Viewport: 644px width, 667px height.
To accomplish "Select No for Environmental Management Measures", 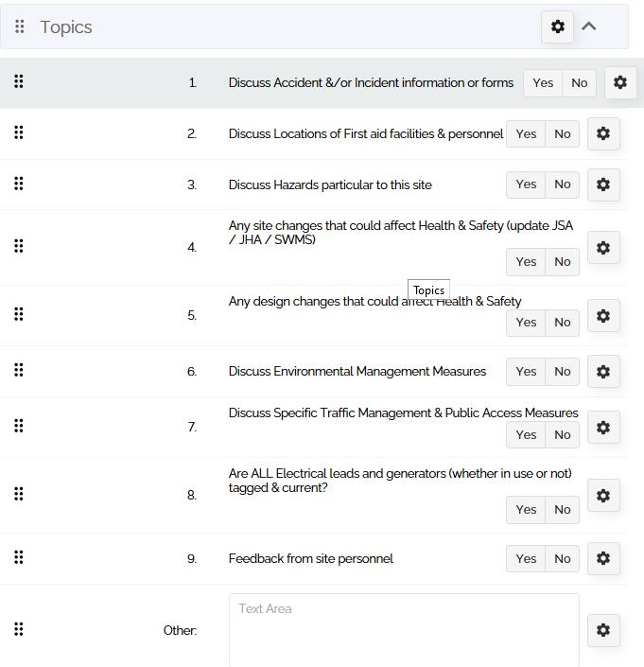I will click(562, 372).
